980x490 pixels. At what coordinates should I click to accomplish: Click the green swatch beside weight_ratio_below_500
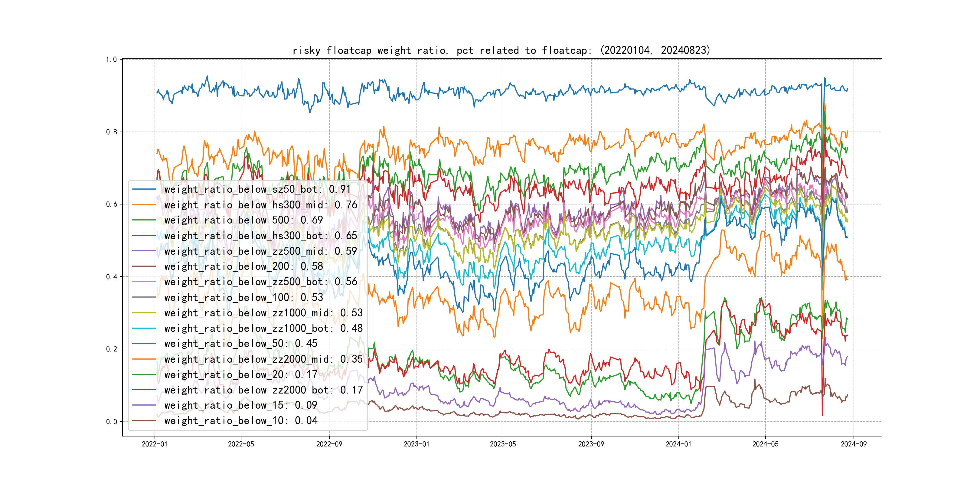point(144,220)
